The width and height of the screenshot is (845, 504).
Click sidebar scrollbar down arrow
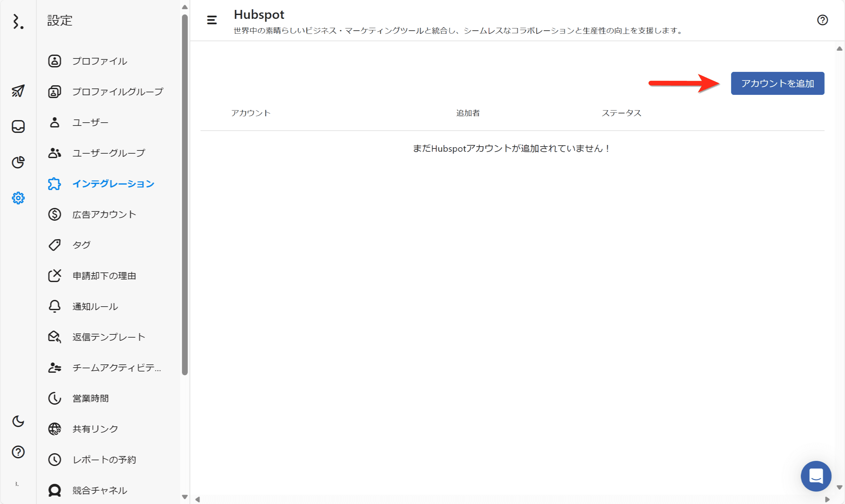pos(184,497)
